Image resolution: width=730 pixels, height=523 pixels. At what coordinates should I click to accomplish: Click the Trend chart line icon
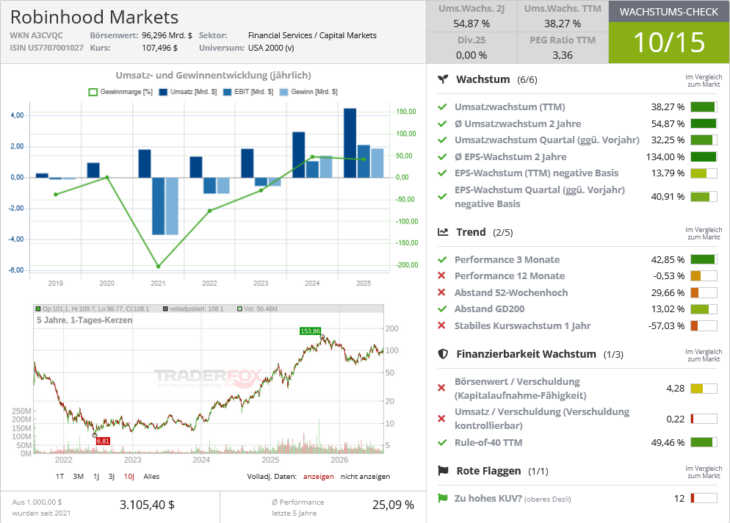pos(443,232)
